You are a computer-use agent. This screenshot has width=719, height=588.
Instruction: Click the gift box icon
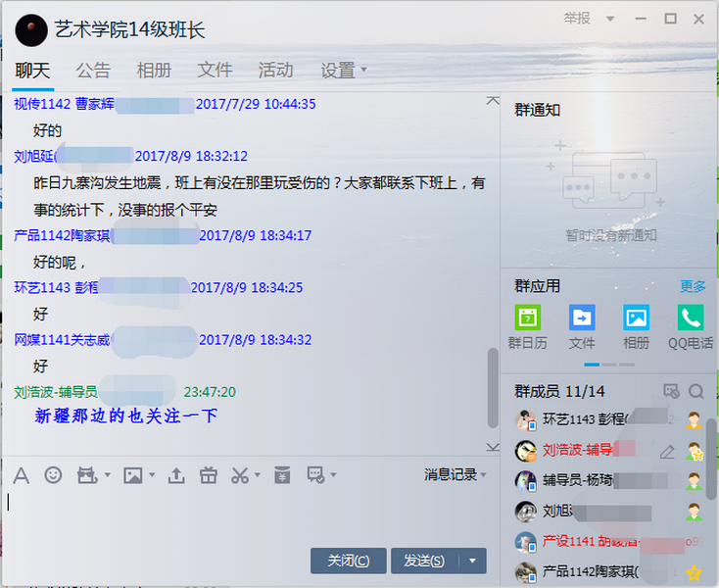[x=209, y=475]
